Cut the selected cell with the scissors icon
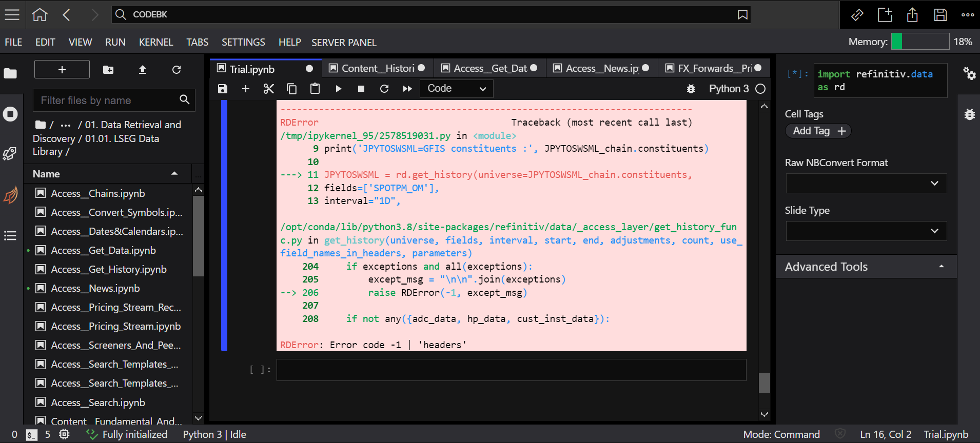Screen dimensions: 980x443 [268, 89]
